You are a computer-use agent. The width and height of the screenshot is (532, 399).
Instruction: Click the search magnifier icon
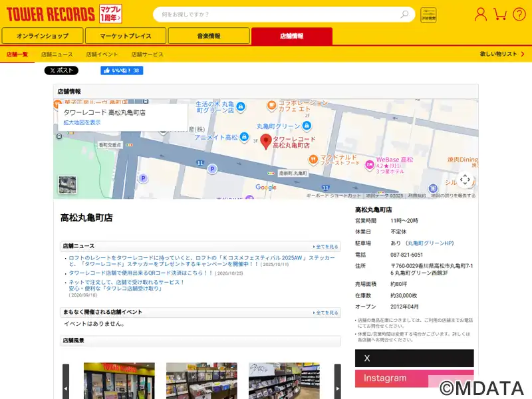(404, 14)
